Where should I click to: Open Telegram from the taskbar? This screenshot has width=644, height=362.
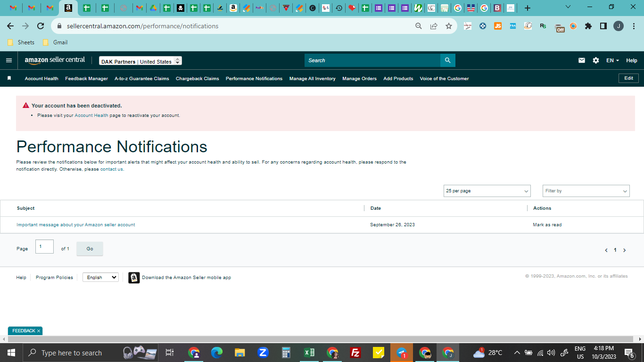tap(402, 353)
